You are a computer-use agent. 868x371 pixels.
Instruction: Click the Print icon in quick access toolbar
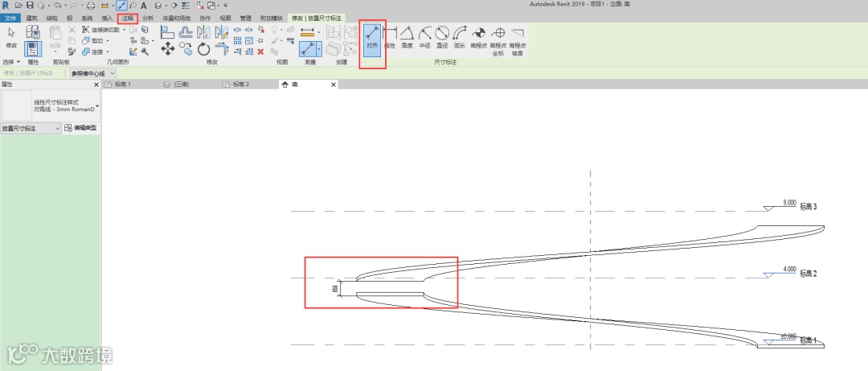click(x=92, y=5)
